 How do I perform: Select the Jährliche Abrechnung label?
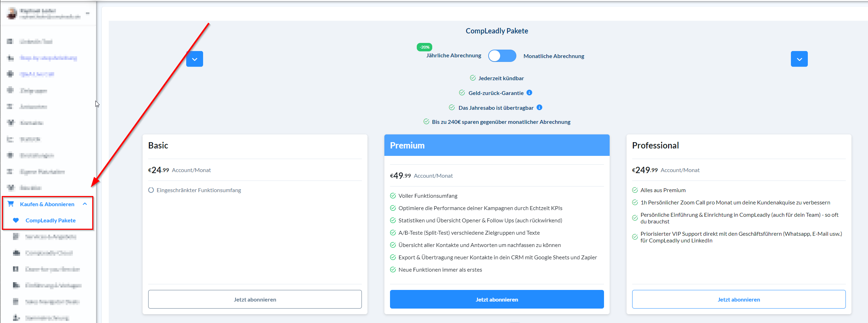453,56
